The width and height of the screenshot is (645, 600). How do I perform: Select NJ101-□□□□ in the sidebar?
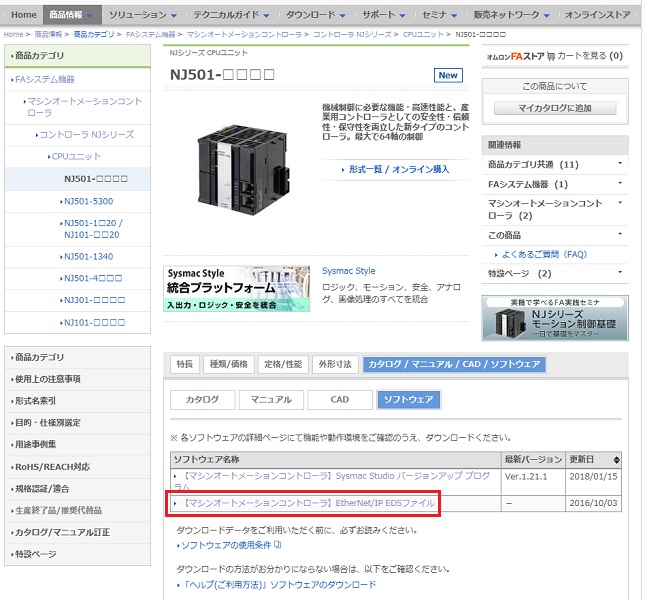pos(94,322)
